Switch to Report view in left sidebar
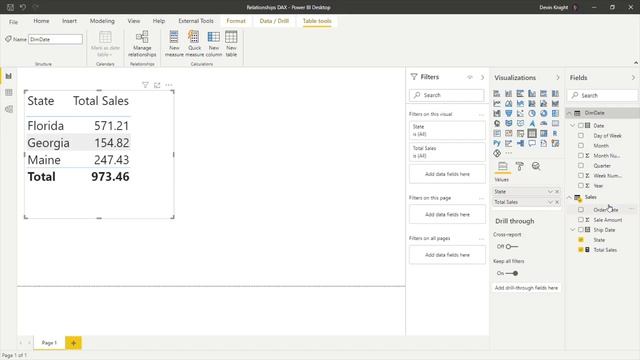640x360 pixels. [9, 76]
